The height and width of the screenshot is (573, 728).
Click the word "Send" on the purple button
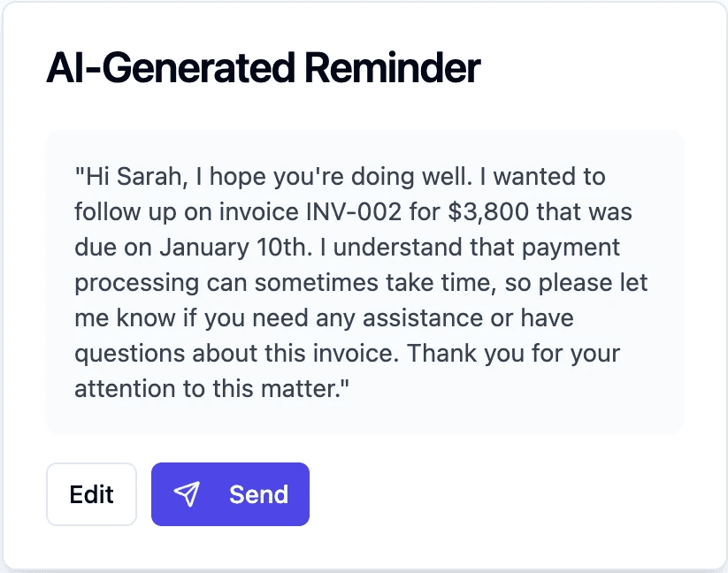coord(258,494)
